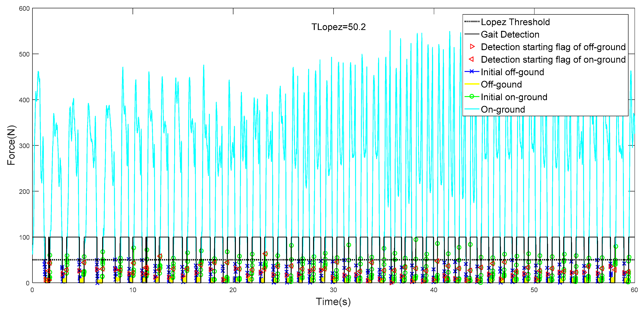Click the TLopez=50.2 annotation text
This screenshot has height=313, width=644.
(x=338, y=27)
